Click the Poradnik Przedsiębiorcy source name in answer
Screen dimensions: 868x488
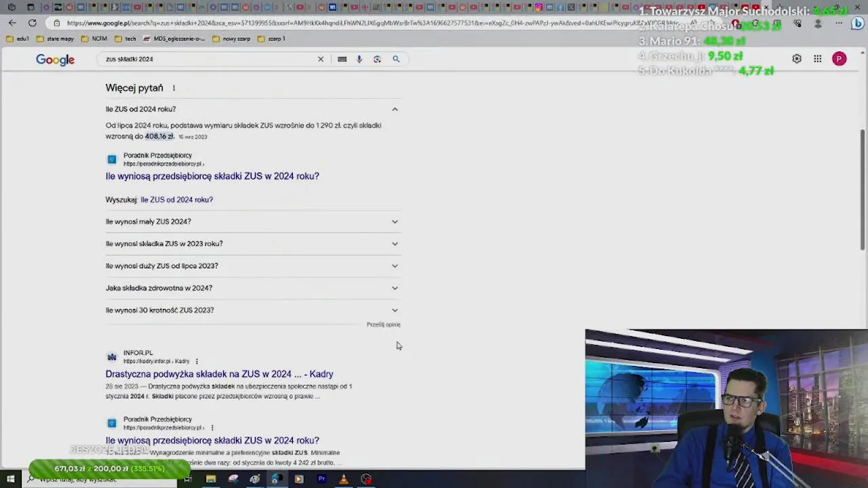(157, 156)
